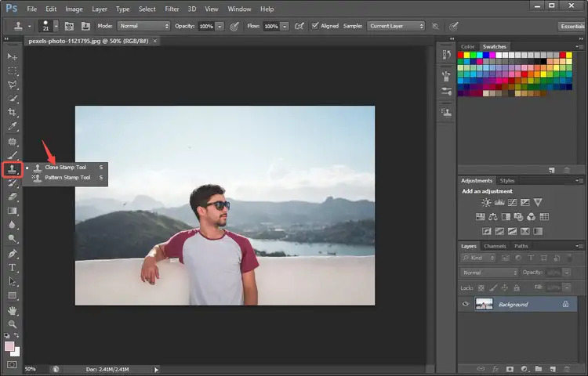
Task: Select the Gradient tool
Action: (x=13, y=211)
